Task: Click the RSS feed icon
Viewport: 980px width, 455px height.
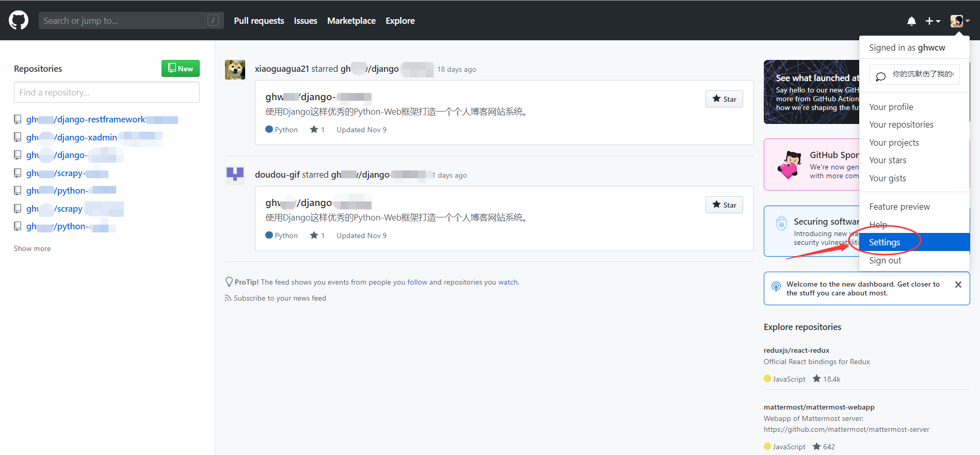Action: (x=228, y=298)
